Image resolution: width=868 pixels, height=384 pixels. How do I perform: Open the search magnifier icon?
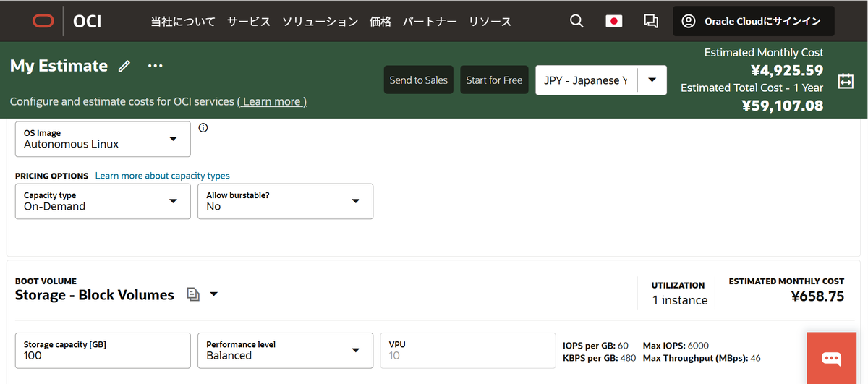[x=576, y=21]
